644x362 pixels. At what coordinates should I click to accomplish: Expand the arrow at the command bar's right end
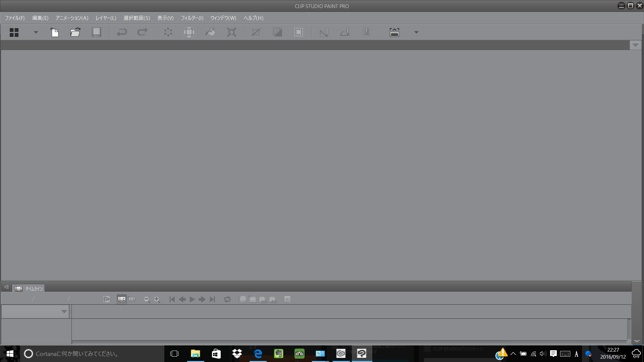(x=416, y=32)
